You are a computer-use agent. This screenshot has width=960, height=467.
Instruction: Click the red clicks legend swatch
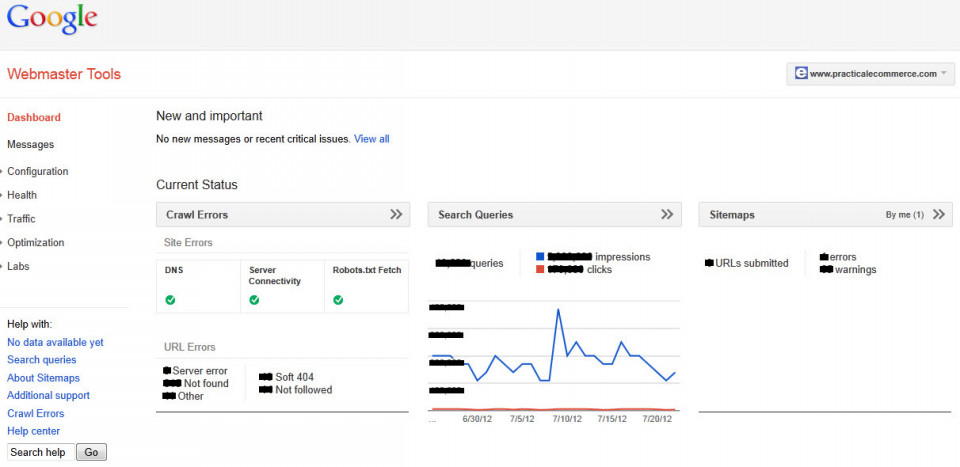(540, 269)
